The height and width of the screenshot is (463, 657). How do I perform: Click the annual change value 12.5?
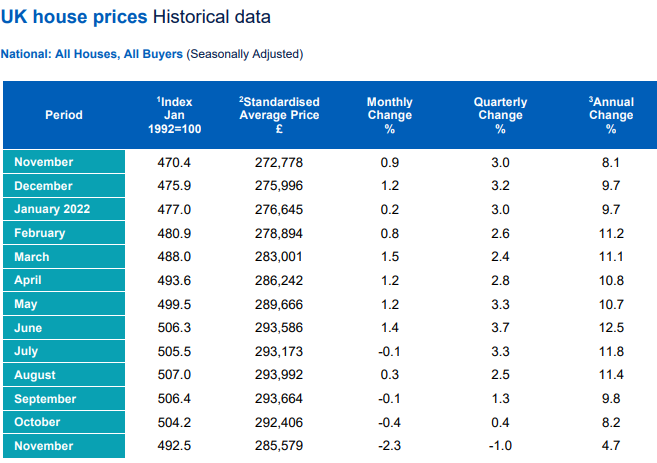pos(610,327)
